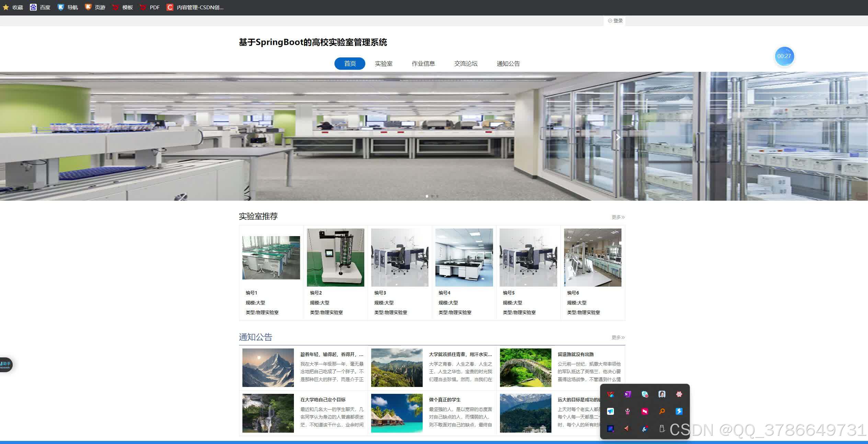Click the USB safely-remove icon in the tray
This screenshot has width=868, height=444.
click(662, 429)
